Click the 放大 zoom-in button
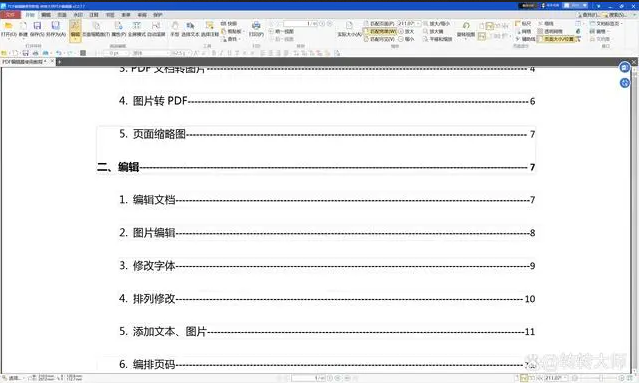Screen dimensions: 639x383 pos(406,31)
